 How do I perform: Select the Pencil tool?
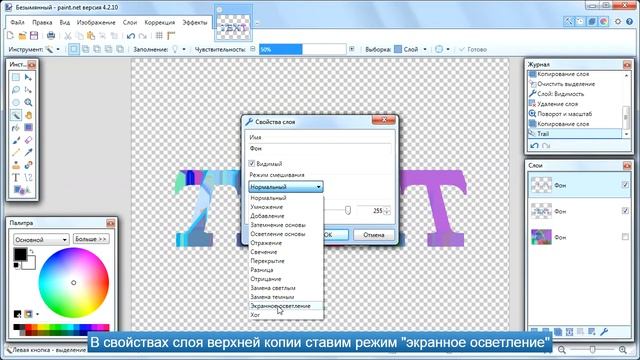point(16,153)
